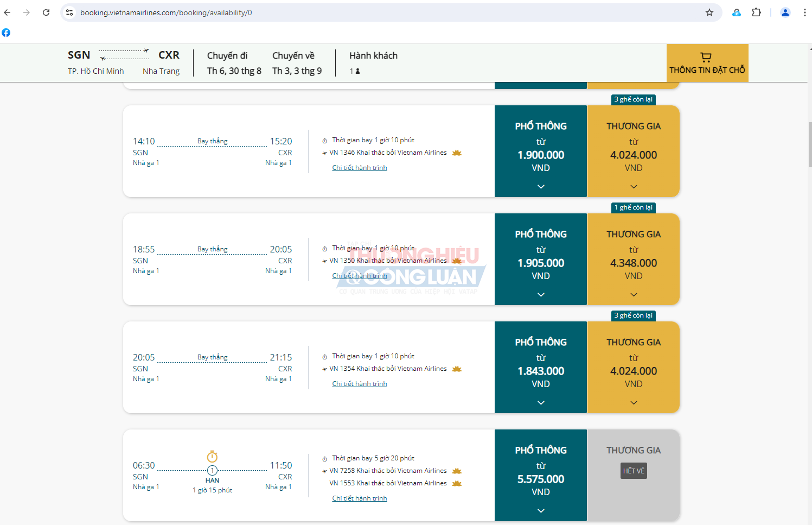This screenshot has height=525, width=812.
Task: Click the plane icon beside VN 1346
Action: tap(324, 153)
